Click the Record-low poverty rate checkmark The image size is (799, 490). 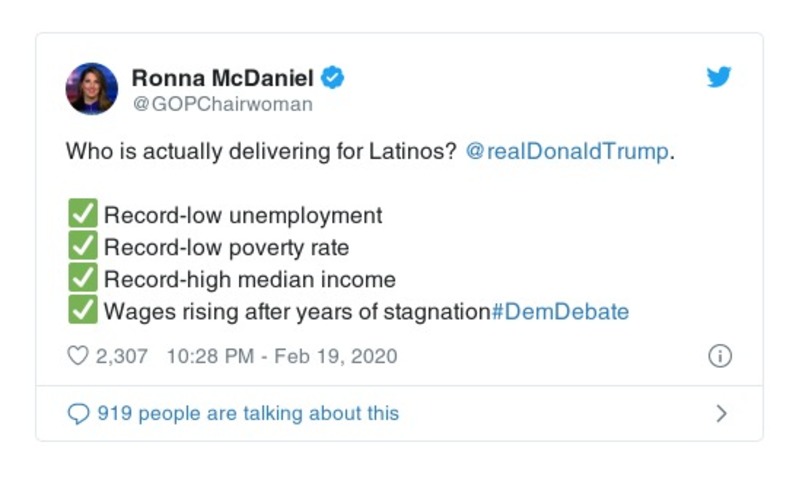[x=81, y=247]
